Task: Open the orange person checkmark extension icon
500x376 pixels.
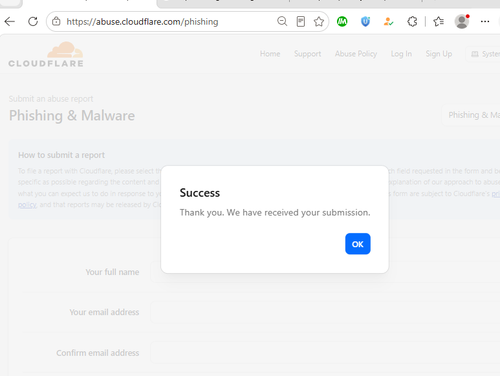Action: tap(388, 22)
